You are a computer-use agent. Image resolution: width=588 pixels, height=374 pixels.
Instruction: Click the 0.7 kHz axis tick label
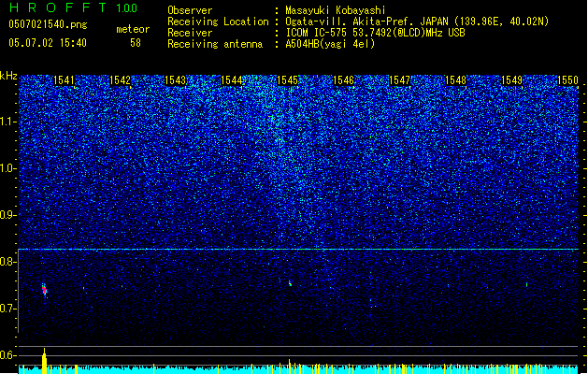pyautogui.click(x=8, y=309)
